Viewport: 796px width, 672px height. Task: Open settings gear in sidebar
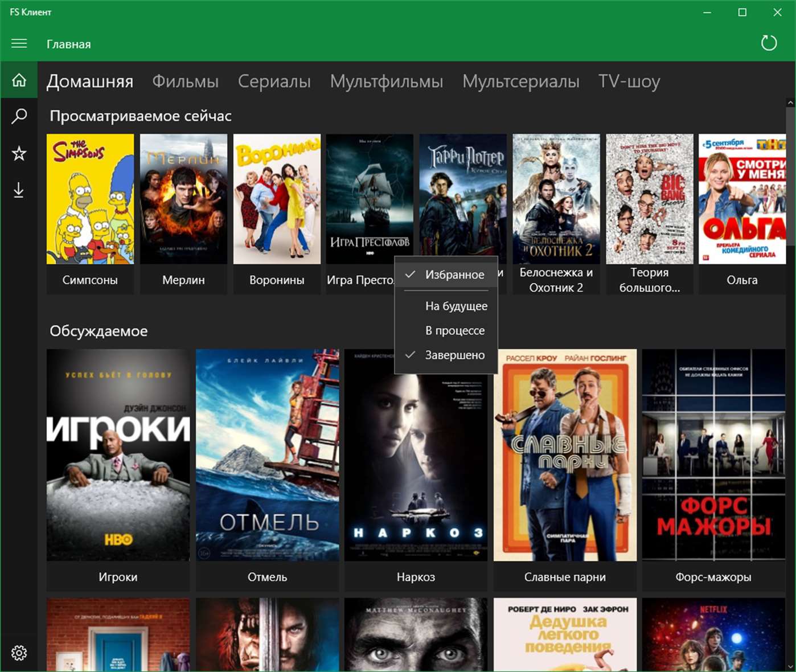(19, 653)
